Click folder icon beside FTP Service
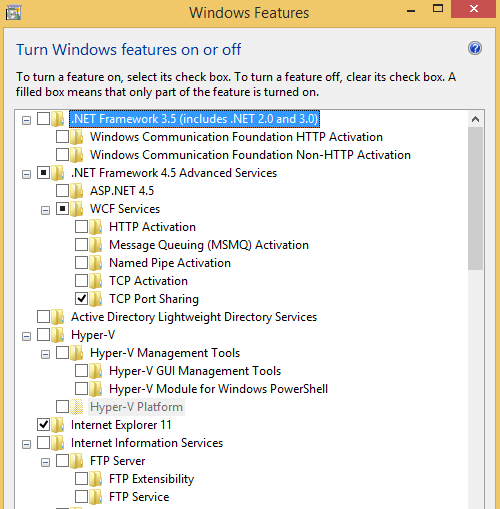500x509 pixels. 96,497
